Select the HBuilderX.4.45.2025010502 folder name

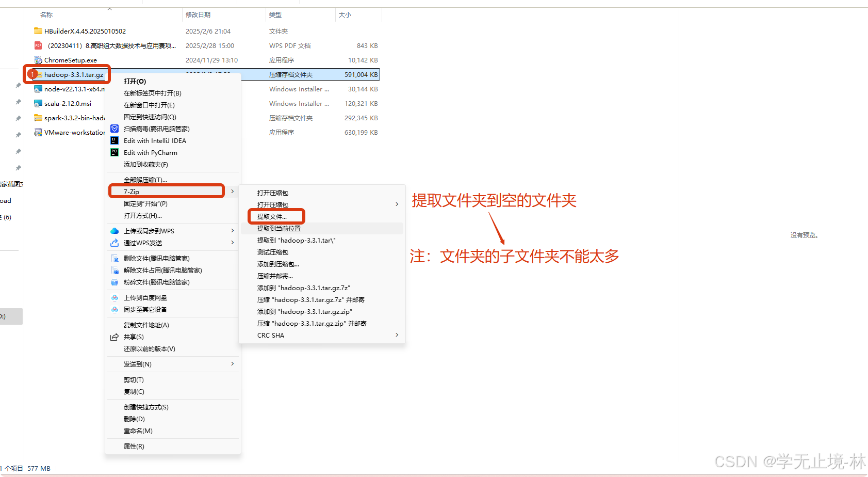[x=85, y=31]
